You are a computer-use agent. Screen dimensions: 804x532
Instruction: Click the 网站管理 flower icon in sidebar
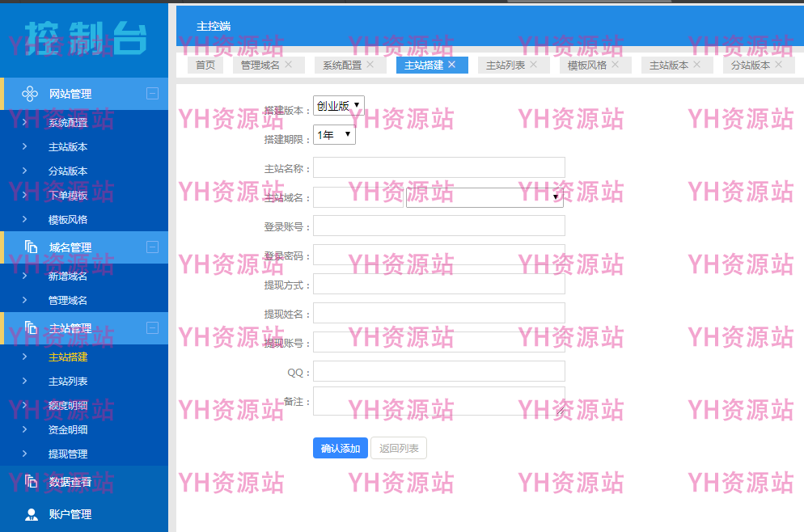(x=30, y=94)
